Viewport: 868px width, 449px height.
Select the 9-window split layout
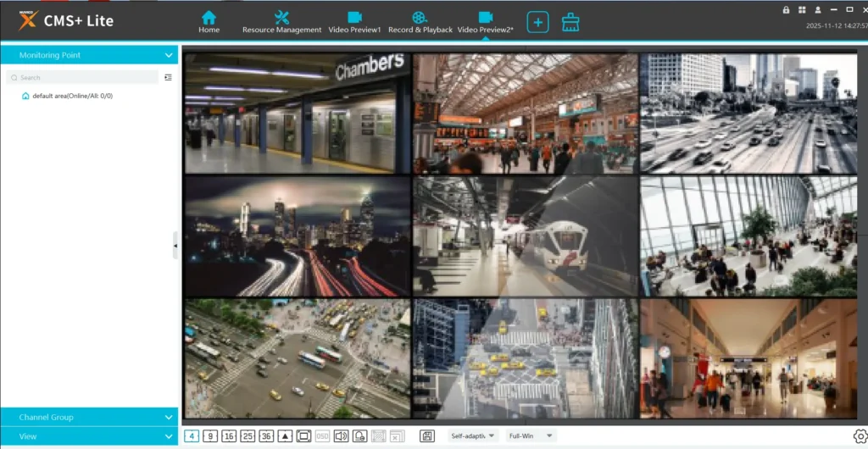210,436
